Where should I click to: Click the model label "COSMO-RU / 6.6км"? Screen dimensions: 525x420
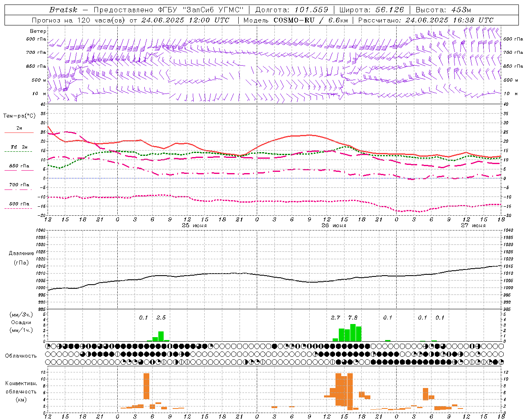point(310,20)
